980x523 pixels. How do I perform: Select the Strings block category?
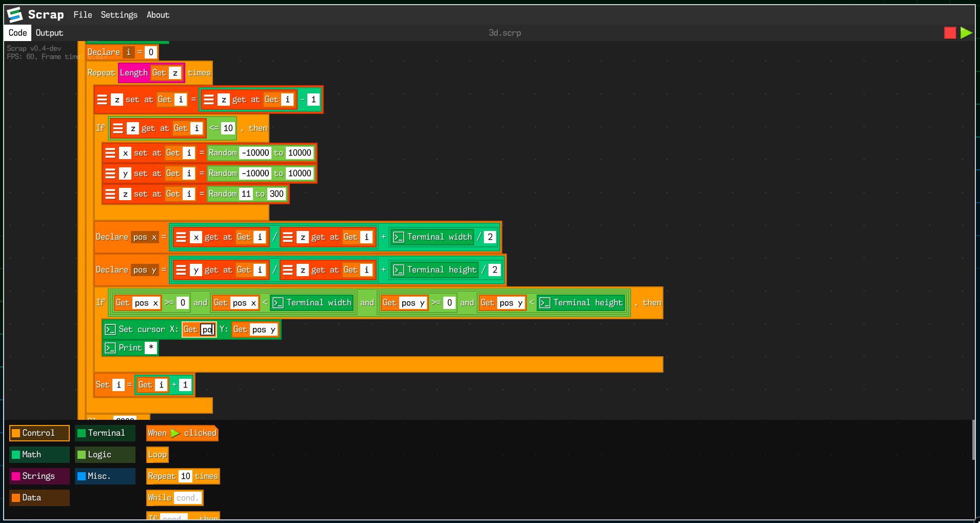pyautogui.click(x=39, y=476)
